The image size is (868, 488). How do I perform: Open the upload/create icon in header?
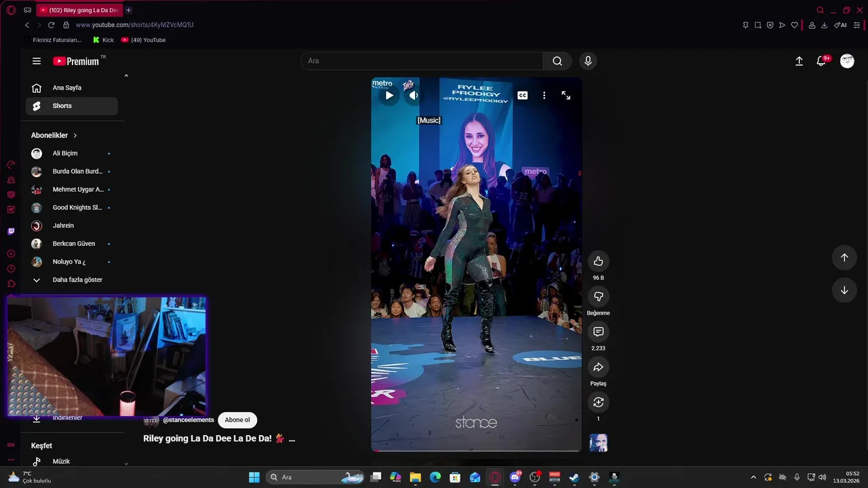(799, 61)
